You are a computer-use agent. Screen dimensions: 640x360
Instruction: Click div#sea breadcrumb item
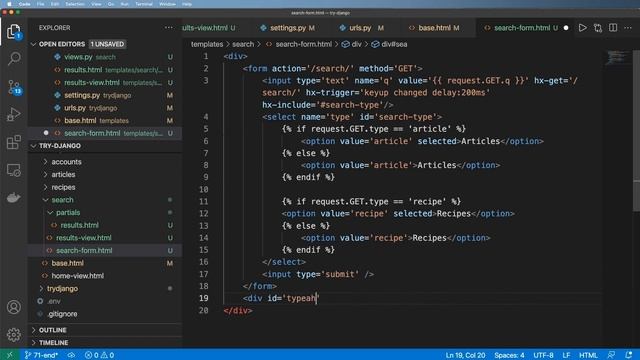tap(390, 44)
